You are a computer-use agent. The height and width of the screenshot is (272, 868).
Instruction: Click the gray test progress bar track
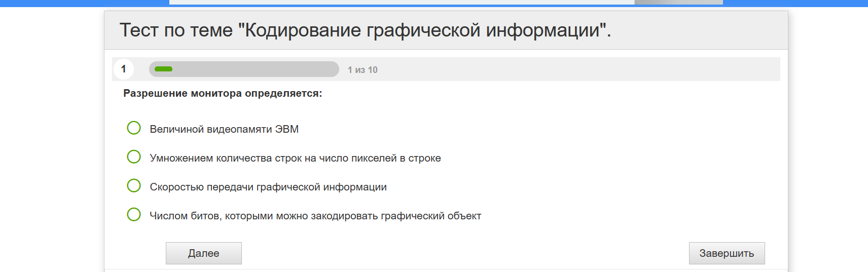click(254, 69)
